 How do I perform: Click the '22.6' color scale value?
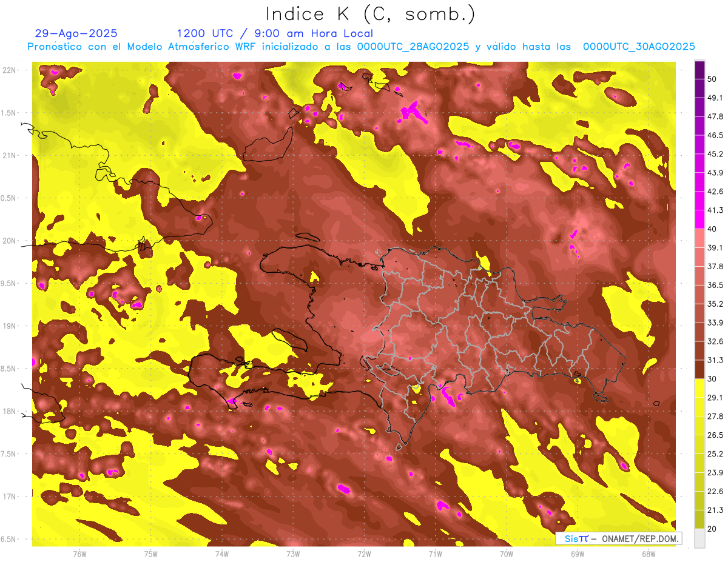click(715, 491)
